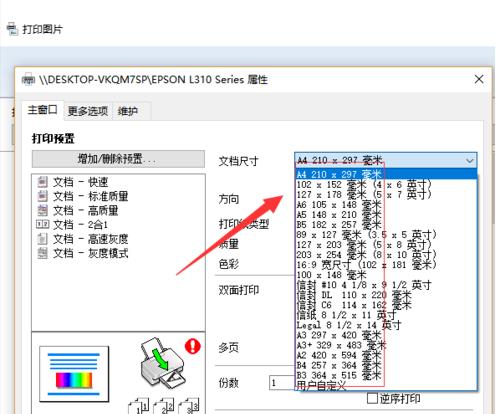
Task: Click the 文档 - 高速灰度 preset icon
Action: pos(42,239)
